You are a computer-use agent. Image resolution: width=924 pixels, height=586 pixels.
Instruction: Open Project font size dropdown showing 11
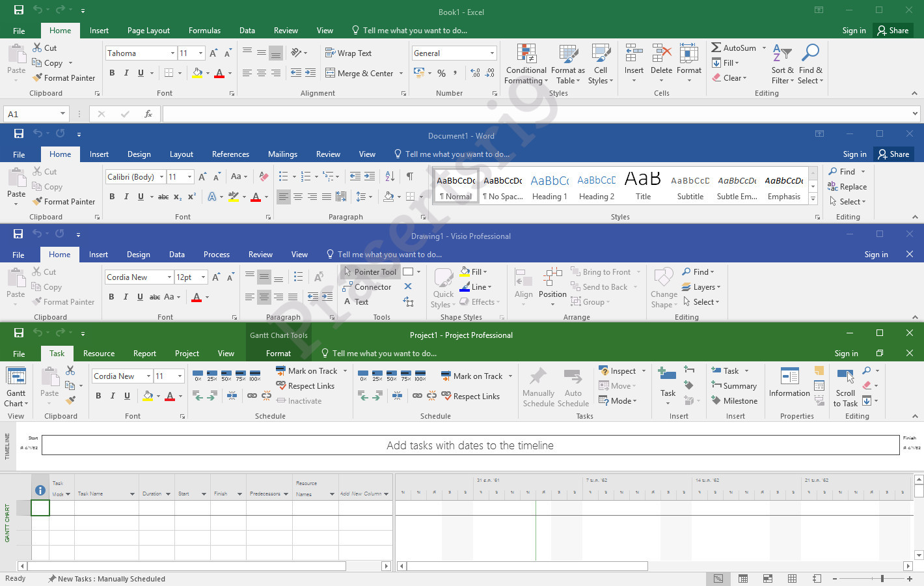[180, 376]
